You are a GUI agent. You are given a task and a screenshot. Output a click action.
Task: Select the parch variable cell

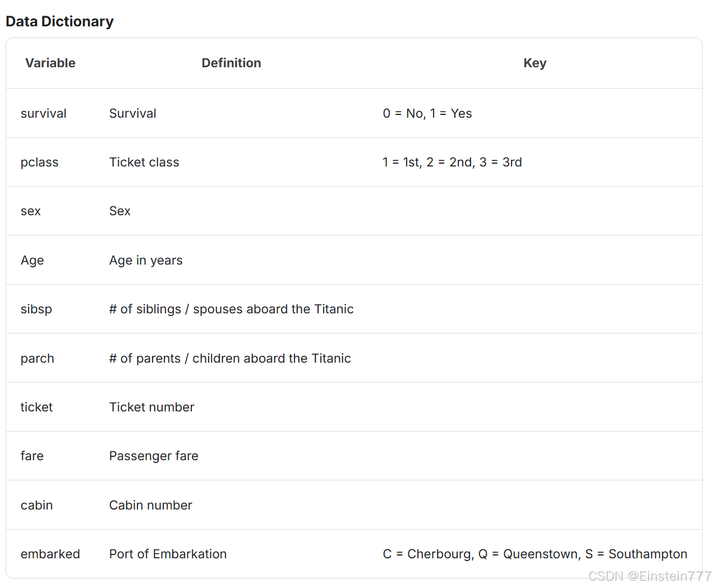38,358
